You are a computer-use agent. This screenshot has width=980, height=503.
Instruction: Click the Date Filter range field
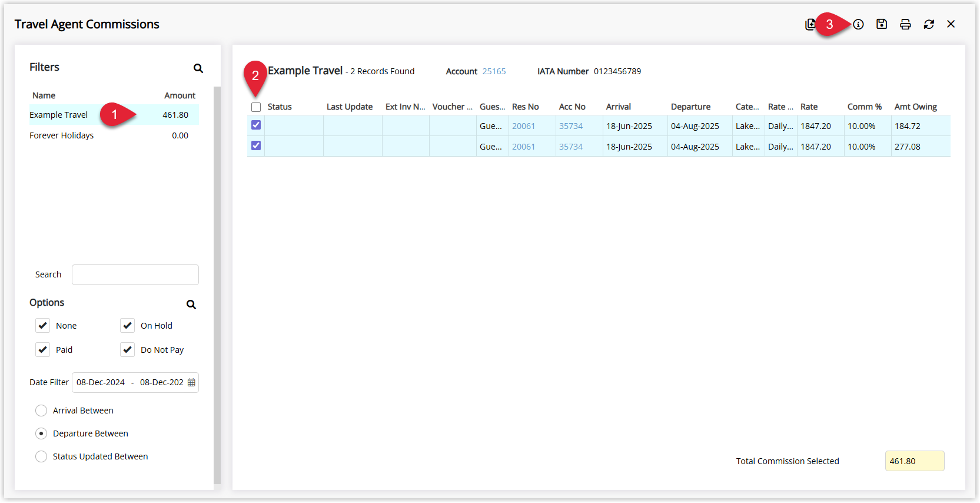coord(135,382)
